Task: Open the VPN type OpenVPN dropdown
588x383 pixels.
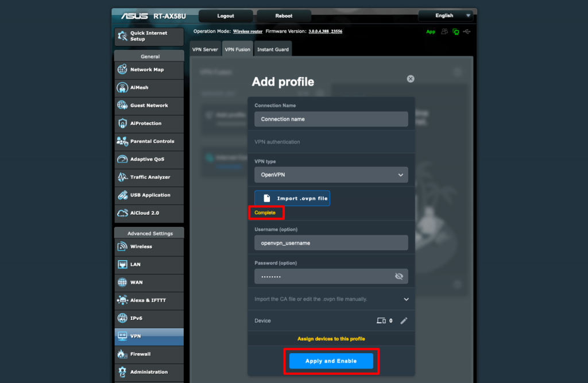Action: pyautogui.click(x=331, y=175)
